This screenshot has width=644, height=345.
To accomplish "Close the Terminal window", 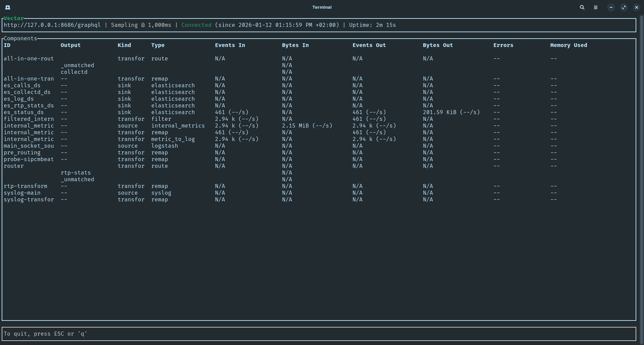I will click(x=636, y=7).
